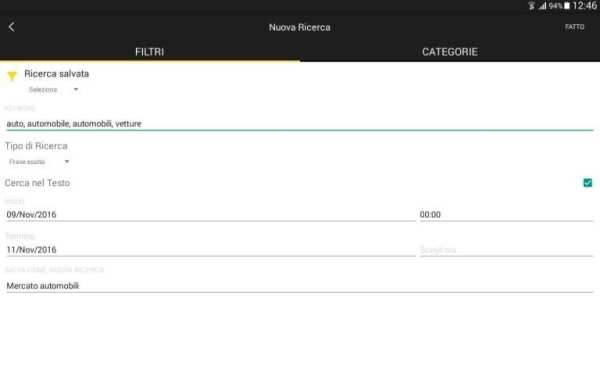Open the Ricerca salvata Seleziona dropdown
The width and height of the screenshot is (600, 375).
click(53, 90)
